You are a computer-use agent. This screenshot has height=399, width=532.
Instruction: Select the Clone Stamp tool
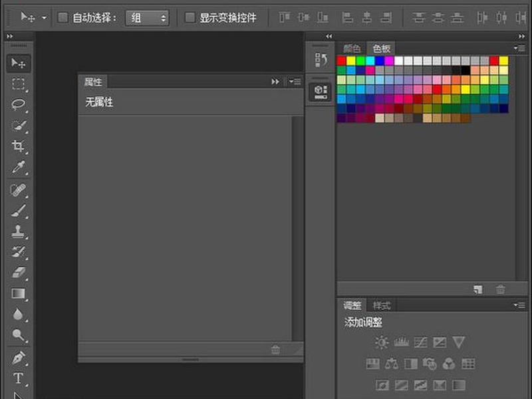pos(19,231)
